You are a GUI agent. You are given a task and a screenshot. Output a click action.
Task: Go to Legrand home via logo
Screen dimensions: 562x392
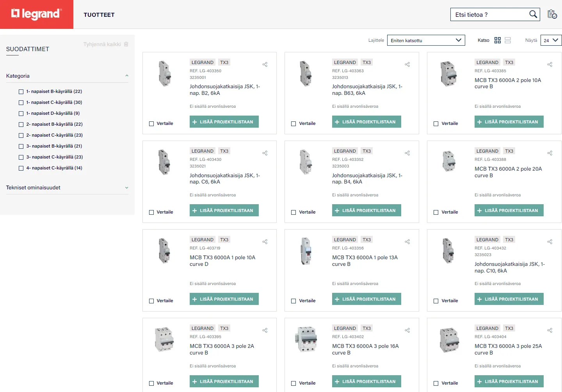click(37, 14)
